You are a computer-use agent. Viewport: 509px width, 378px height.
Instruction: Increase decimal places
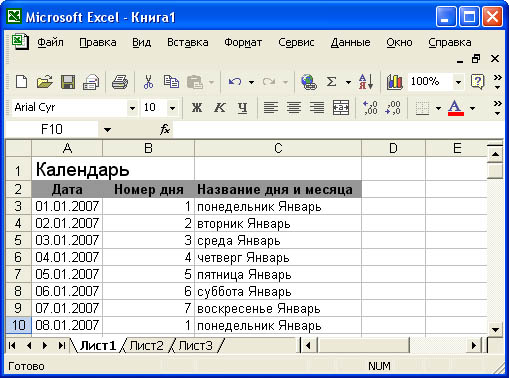click(370, 108)
